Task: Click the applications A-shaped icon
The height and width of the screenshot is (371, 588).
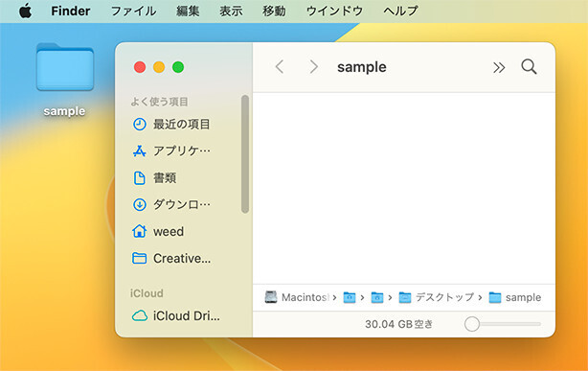Action: (x=140, y=151)
